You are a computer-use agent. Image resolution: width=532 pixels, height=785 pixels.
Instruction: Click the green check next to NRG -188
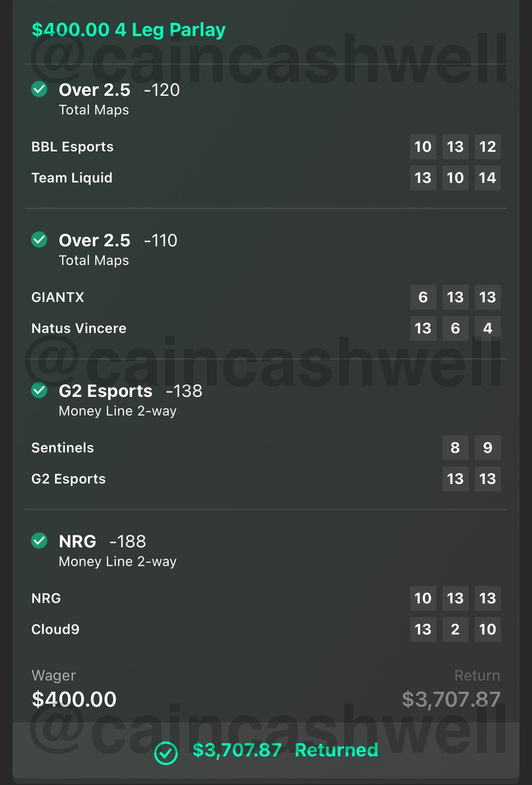39,541
